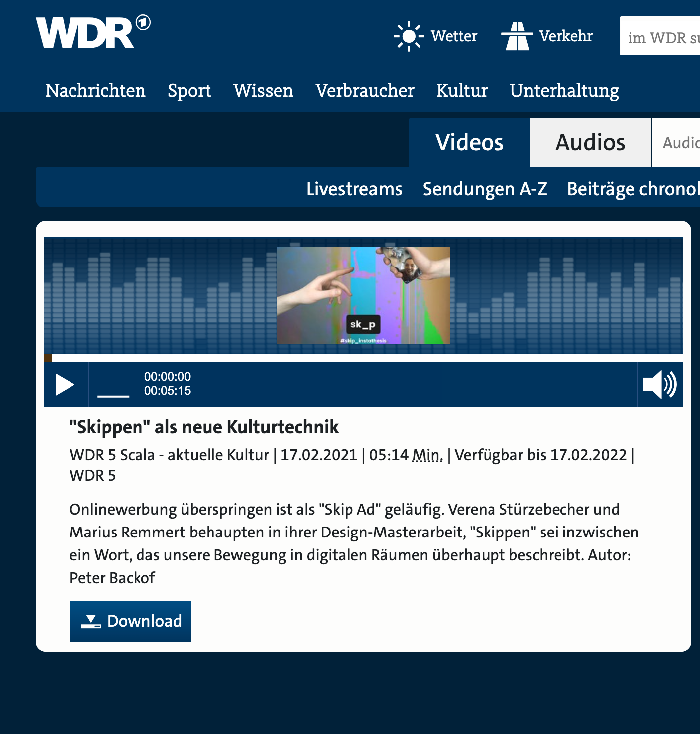Download the audio file

(x=130, y=621)
